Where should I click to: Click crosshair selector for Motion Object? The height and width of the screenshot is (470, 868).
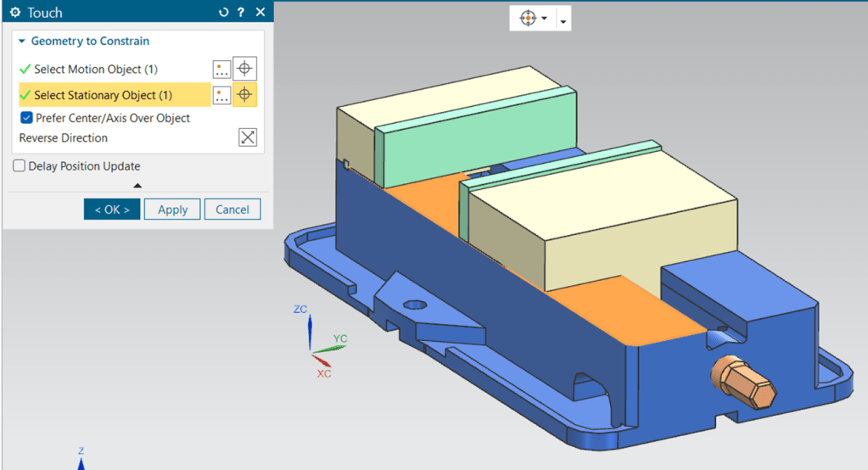(245, 70)
